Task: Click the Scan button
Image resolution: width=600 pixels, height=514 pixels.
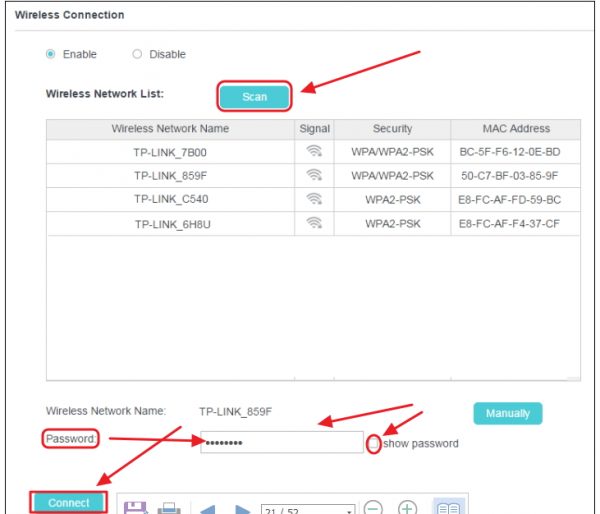Action: pos(254,96)
